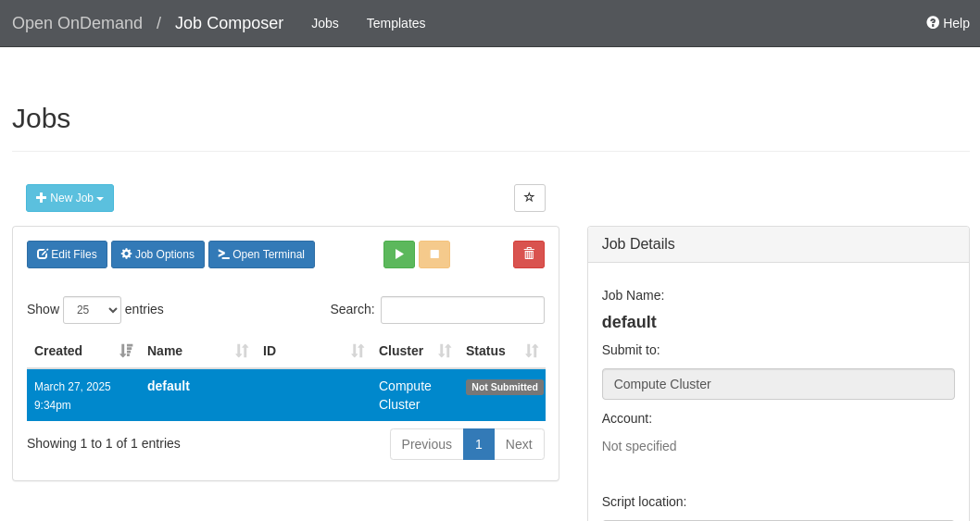Go to the Jobs menu item
The image size is (980, 521).
[325, 23]
